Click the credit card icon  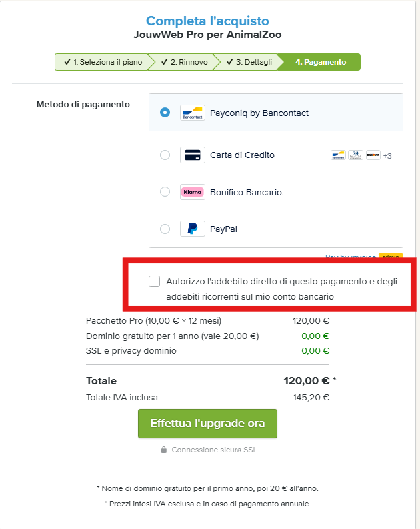(x=192, y=155)
